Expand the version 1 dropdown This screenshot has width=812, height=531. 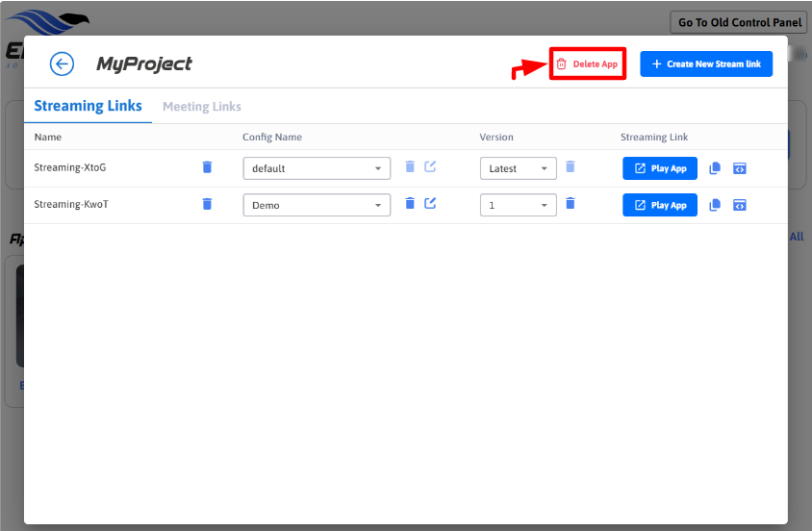click(518, 205)
